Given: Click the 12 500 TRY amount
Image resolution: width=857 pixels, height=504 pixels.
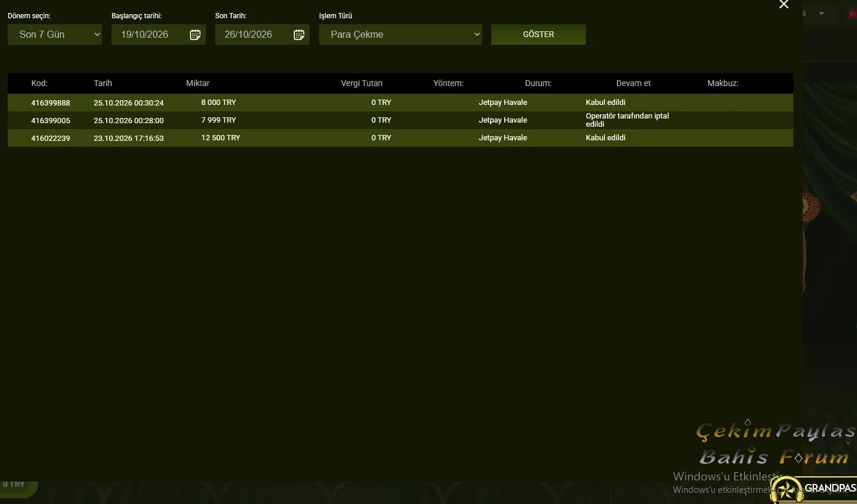Looking at the screenshot, I should click(221, 138).
